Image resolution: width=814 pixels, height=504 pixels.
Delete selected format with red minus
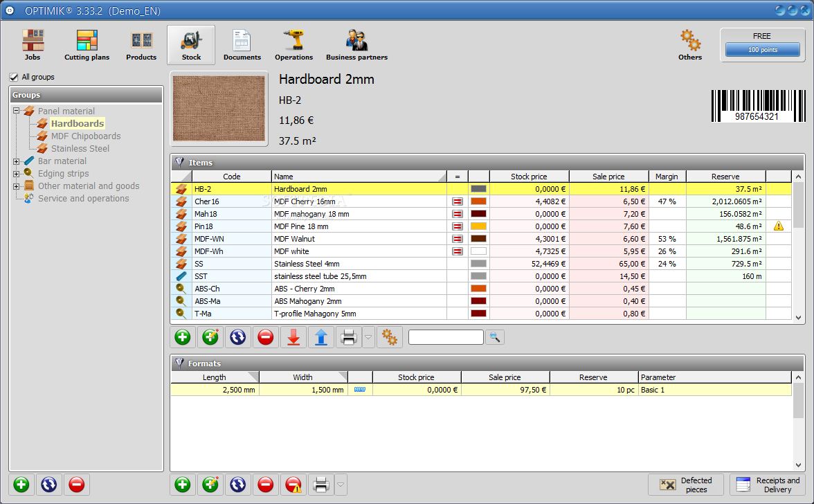pos(265,485)
